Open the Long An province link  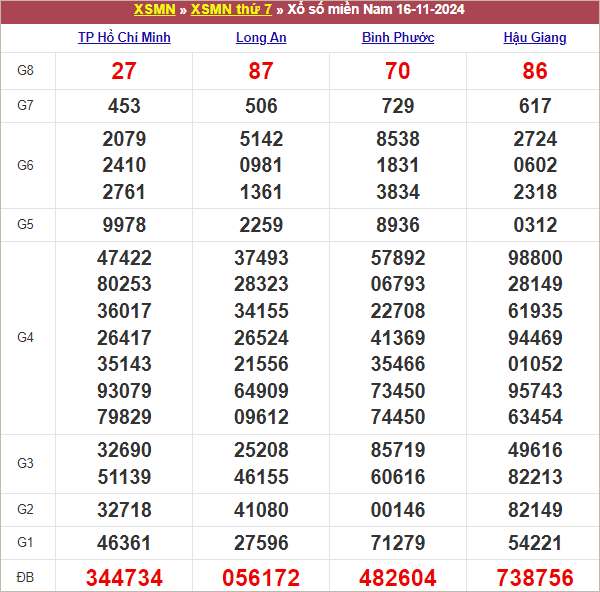pos(261,38)
